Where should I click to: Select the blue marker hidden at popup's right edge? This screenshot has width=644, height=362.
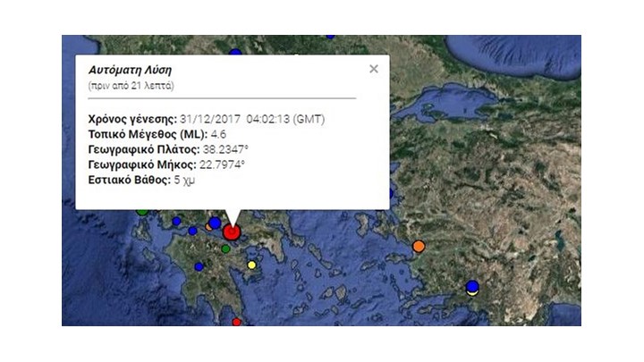(392, 193)
